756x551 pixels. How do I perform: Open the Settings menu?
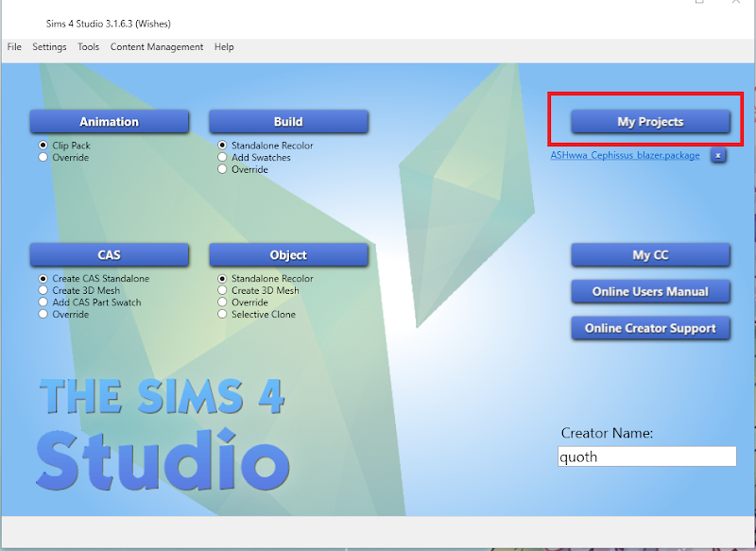[x=49, y=46]
